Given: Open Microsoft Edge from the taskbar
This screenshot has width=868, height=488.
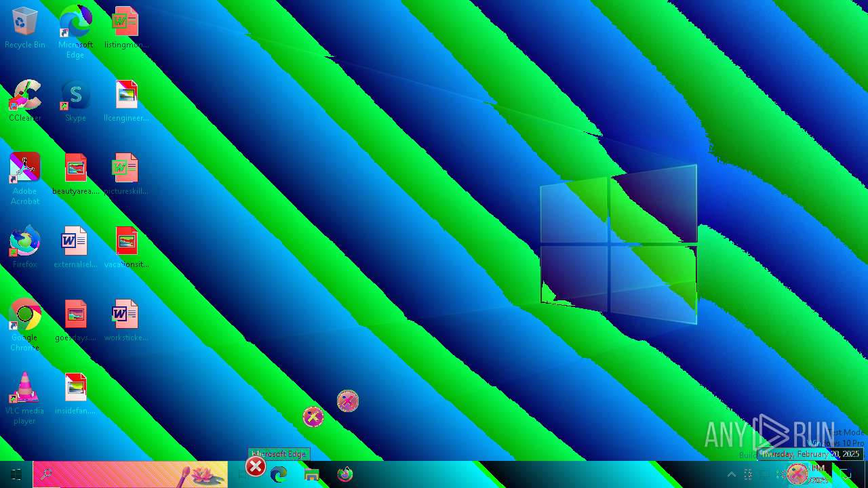Looking at the screenshot, I should (x=279, y=474).
